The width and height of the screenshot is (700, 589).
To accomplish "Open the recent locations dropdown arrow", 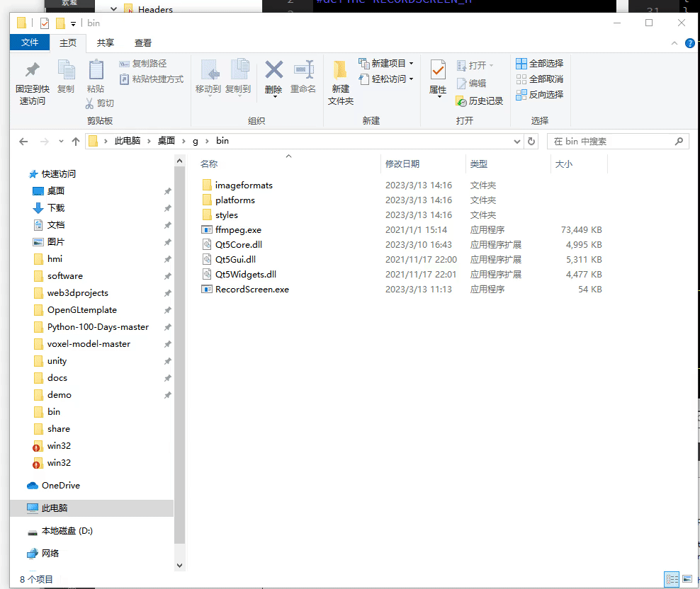I will point(61,142).
